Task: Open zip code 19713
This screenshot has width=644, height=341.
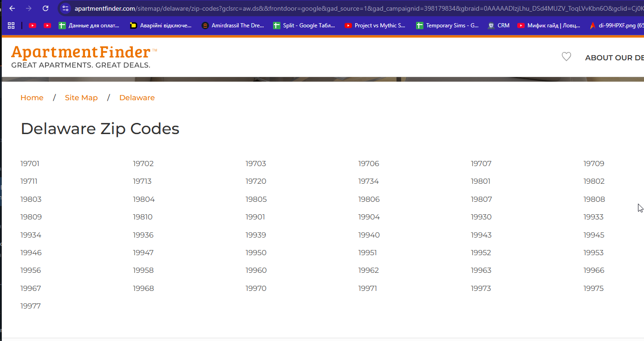Action: 142,181
